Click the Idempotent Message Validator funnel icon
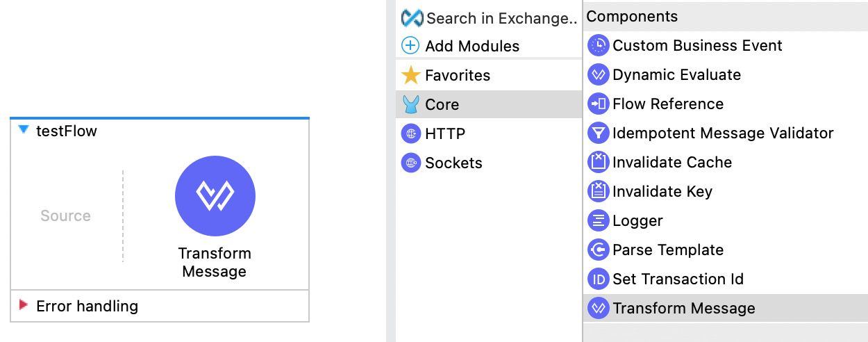Viewport: 868px width, 342px height. click(x=598, y=133)
